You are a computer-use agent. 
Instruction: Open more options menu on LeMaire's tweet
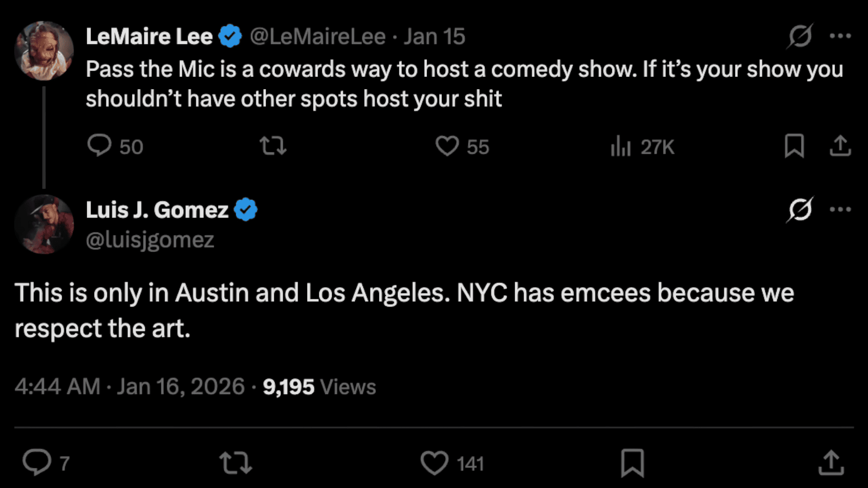[840, 36]
